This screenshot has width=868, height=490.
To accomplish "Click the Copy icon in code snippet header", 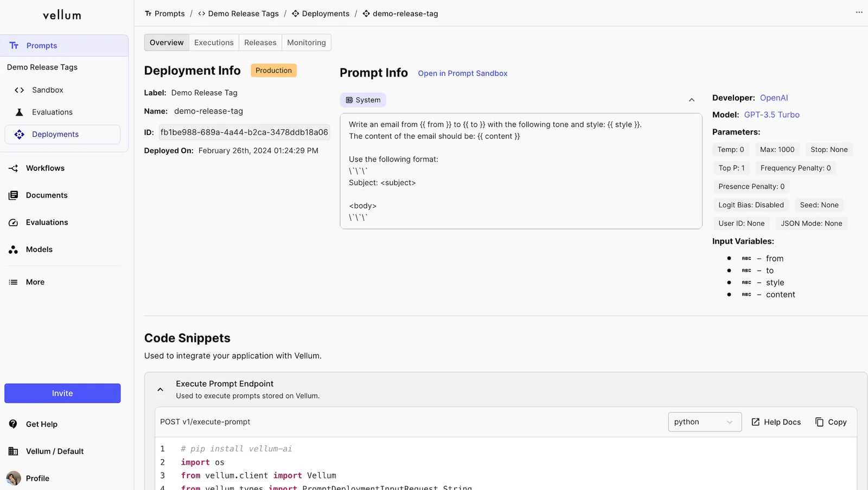I will [819, 422].
